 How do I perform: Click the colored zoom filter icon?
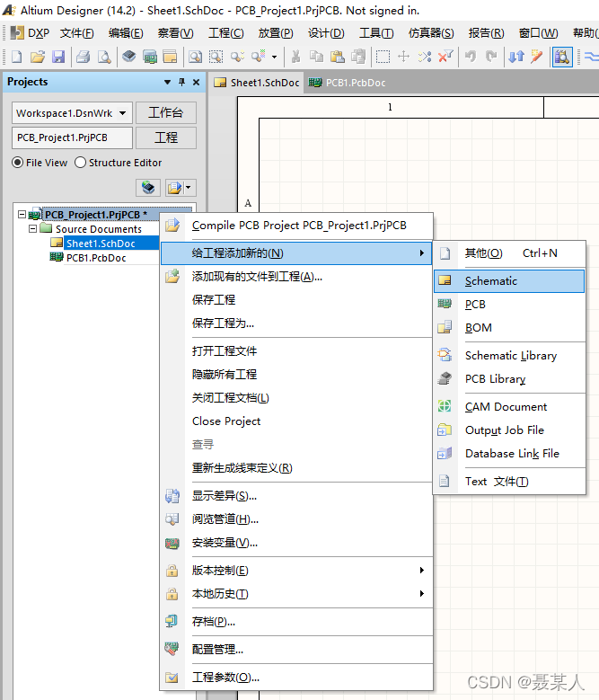coord(259,57)
